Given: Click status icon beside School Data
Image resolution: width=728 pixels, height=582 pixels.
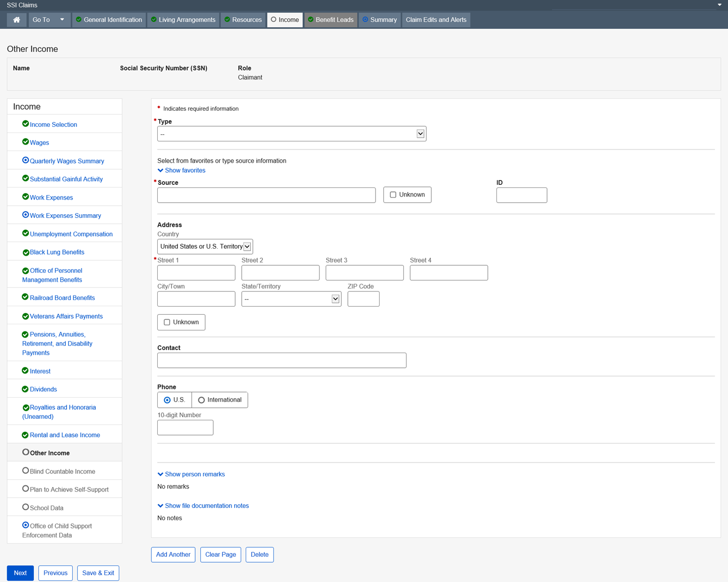Looking at the screenshot, I should pyautogui.click(x=25, y=507).
